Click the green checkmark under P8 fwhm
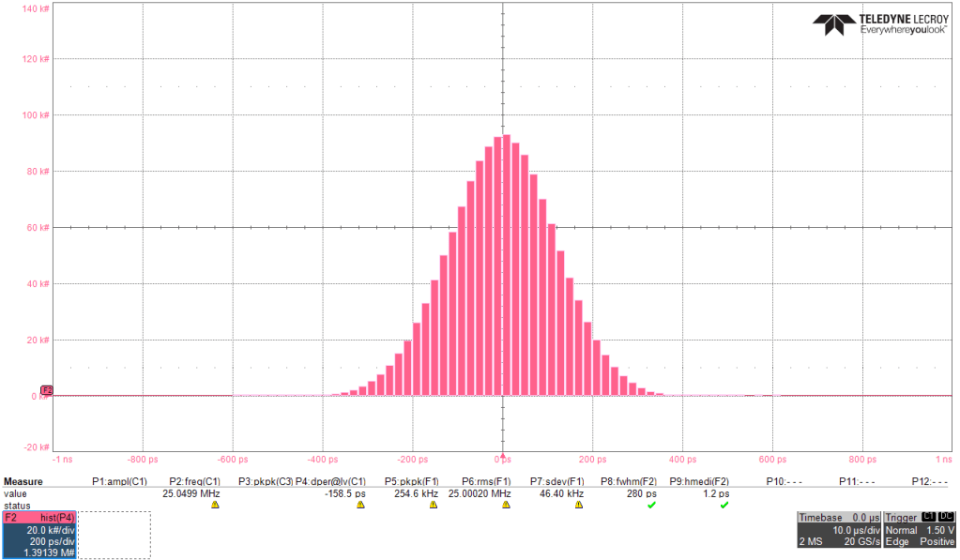 (x=651, y=505)
